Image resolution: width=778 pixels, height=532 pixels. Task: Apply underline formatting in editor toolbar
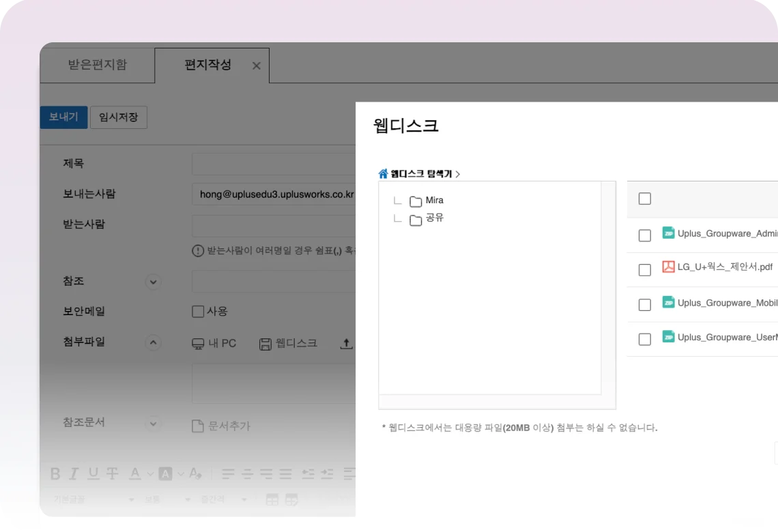(x=93, y=473)
